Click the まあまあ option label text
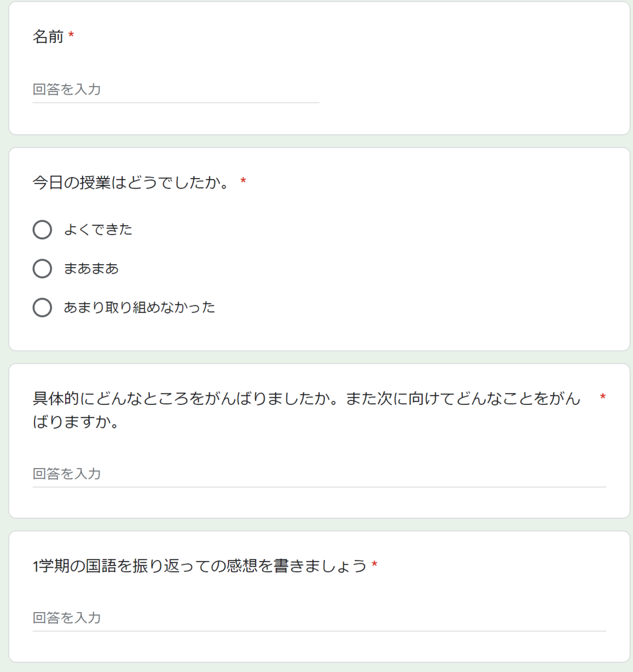The width and height of the screenshot is (633, 672). coord(91,269)
